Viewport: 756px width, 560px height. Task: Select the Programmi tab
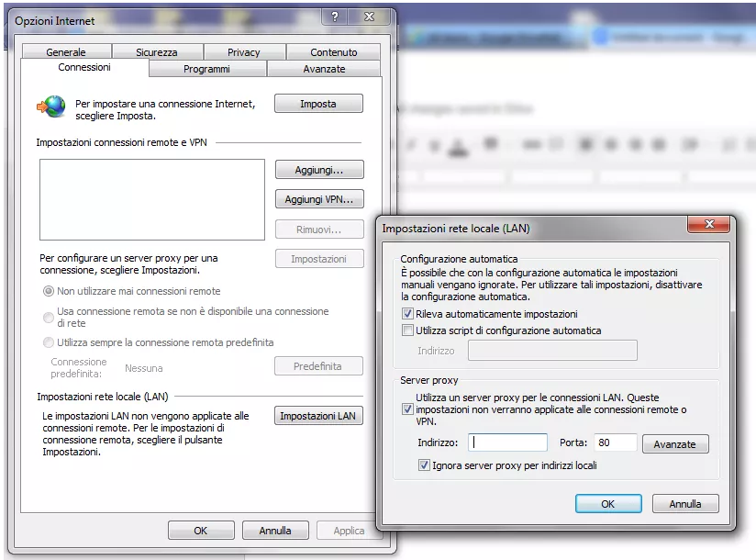point(206,68)
